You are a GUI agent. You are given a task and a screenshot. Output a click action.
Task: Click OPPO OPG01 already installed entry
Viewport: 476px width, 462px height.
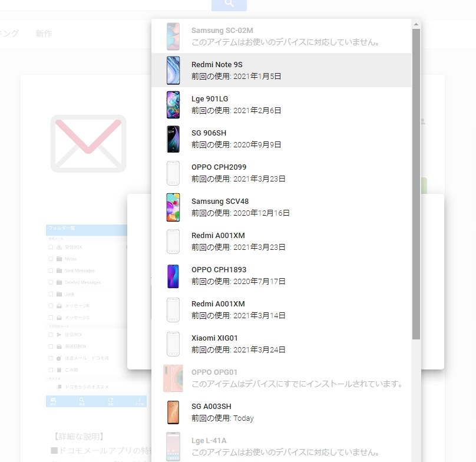tap(281, 378)
